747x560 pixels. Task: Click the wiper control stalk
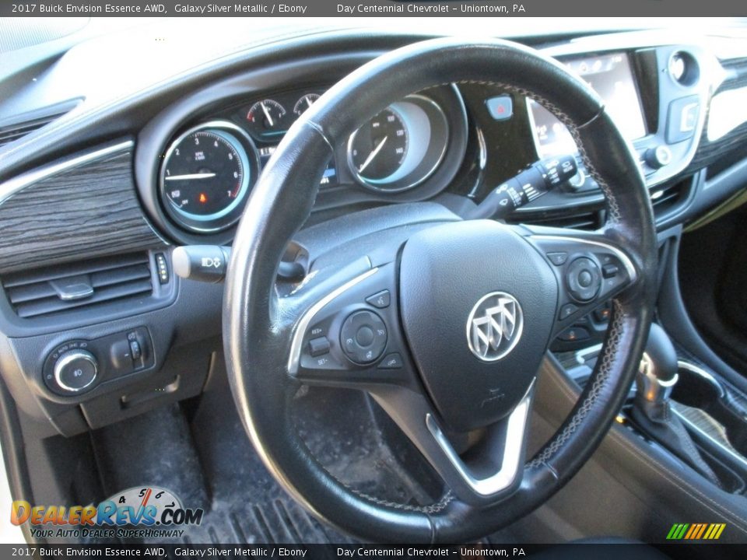coord(529,185)
